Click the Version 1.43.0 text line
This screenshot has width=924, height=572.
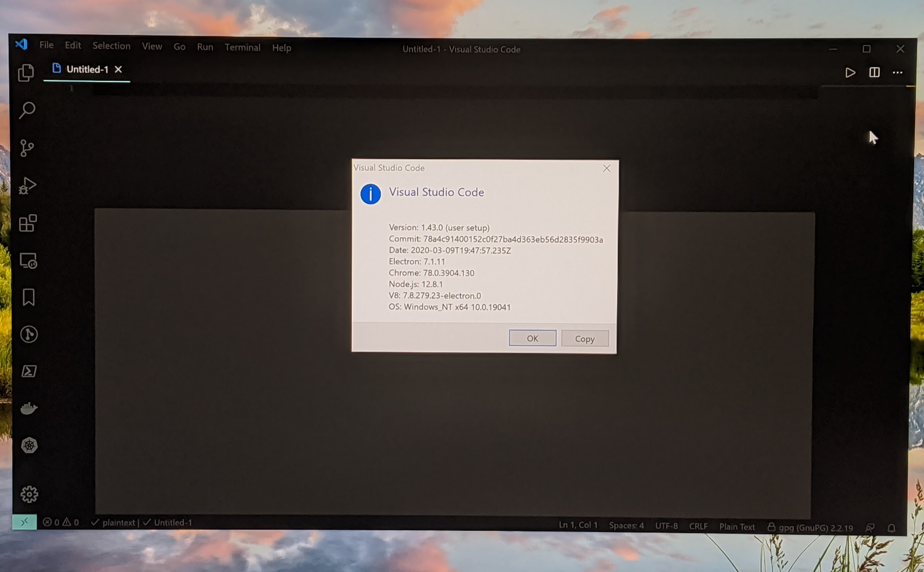pos(439,227)
